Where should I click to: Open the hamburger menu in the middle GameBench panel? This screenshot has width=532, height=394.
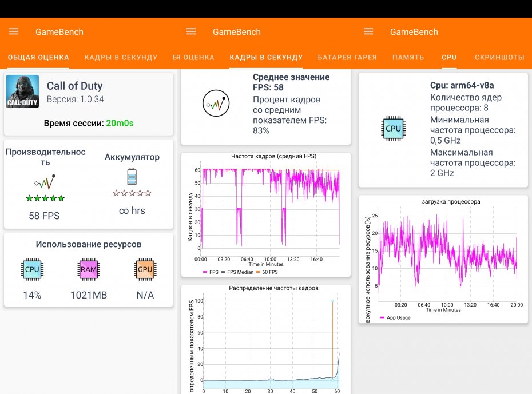(x=191, y=31)
